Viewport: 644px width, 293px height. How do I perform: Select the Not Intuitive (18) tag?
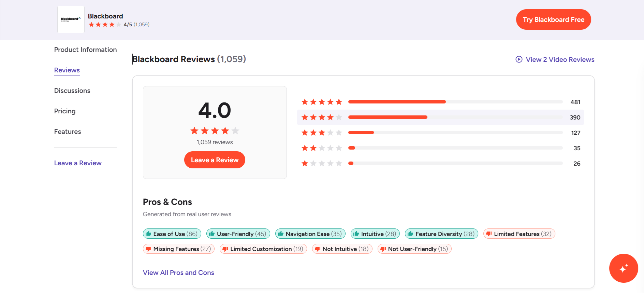click(342, 249)
